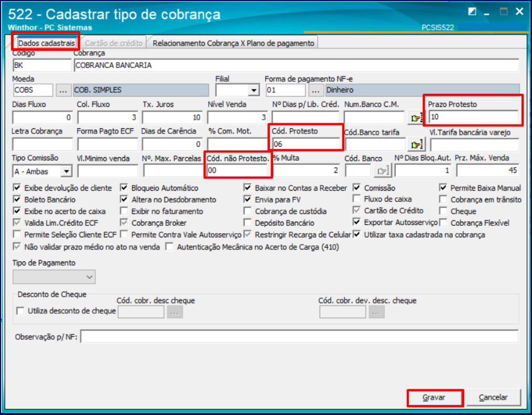The height and width of the screenshot is (415, 532).
Task: Click the Tx. Juros field
Action: (172, 117)
